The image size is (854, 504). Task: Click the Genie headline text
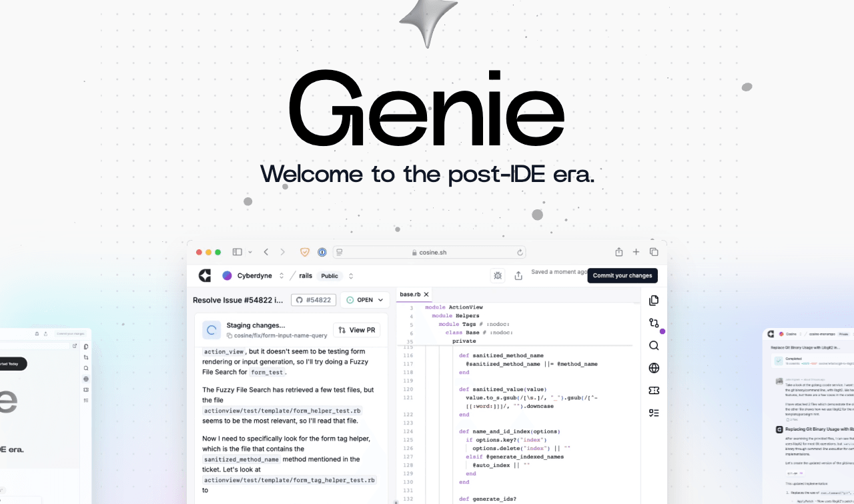pyautogui.click(x=427, y=109)
